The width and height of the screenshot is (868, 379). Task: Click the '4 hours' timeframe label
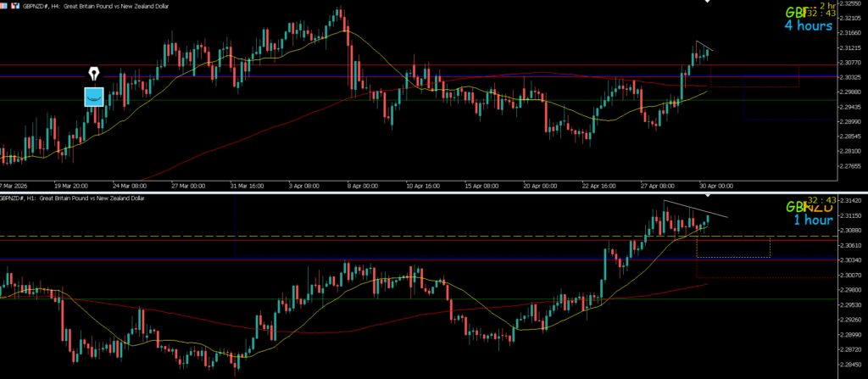[x=808, y=25]
